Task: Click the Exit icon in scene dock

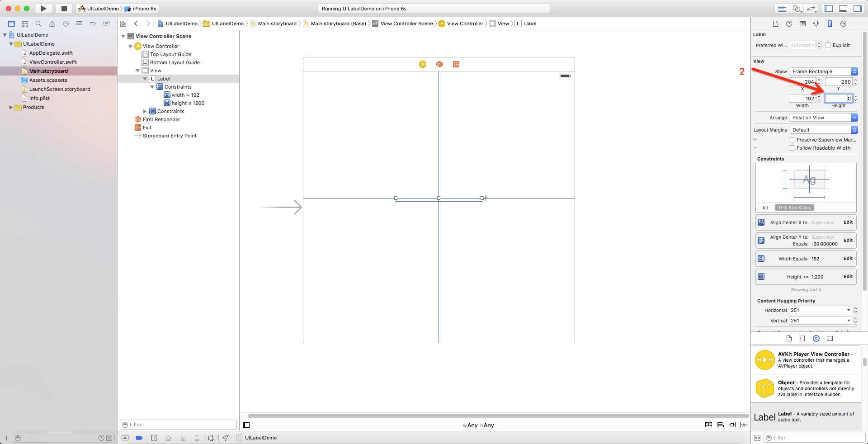Action: point(456,64)
